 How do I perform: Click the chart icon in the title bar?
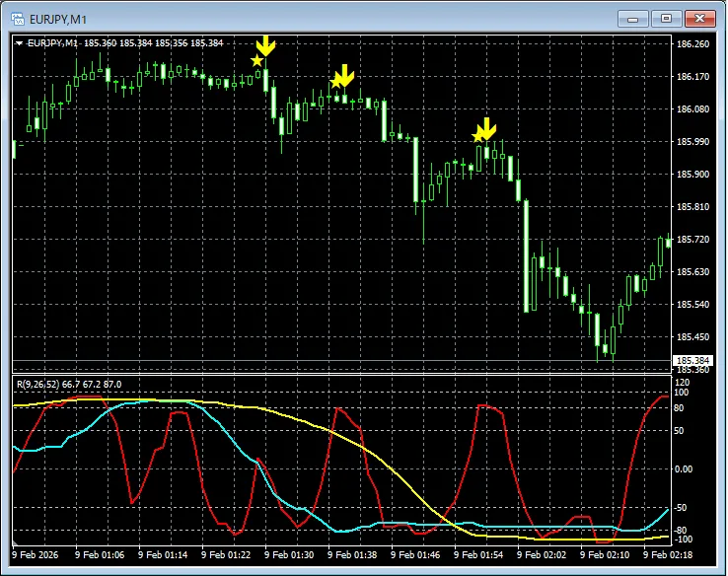pos(18,17)
